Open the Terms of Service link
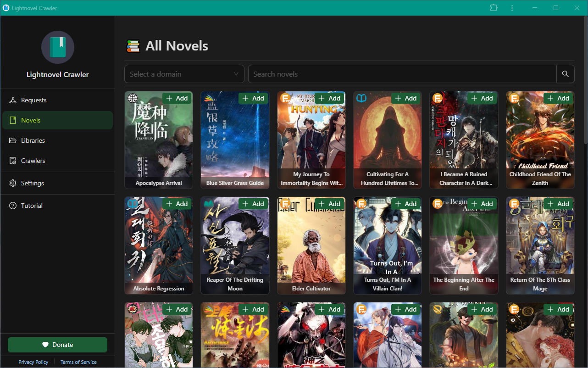Viewport: 588px width, 368px height. (78, 362)
